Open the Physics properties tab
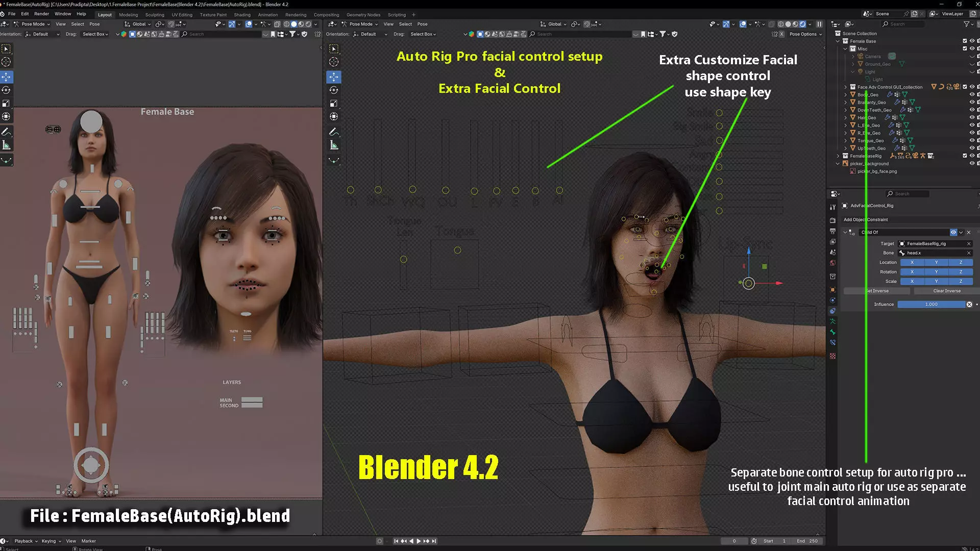The image size is (980, 551). coord(832,300)
